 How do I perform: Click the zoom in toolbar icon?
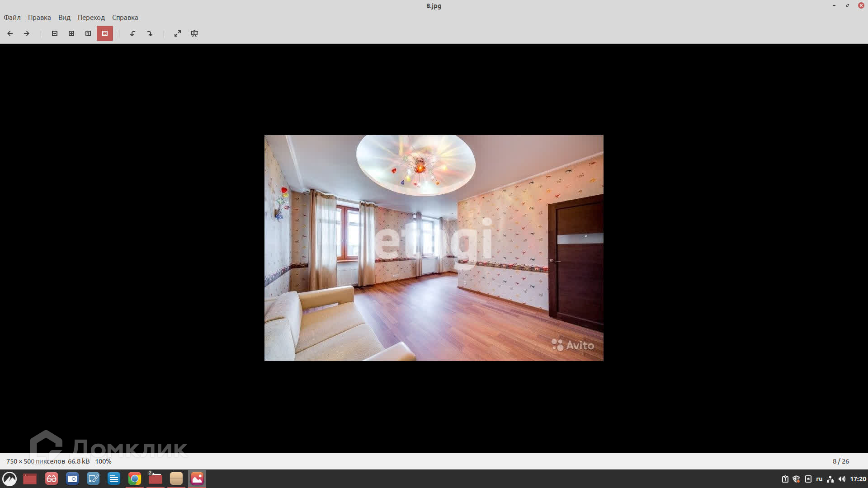[71, 33]
